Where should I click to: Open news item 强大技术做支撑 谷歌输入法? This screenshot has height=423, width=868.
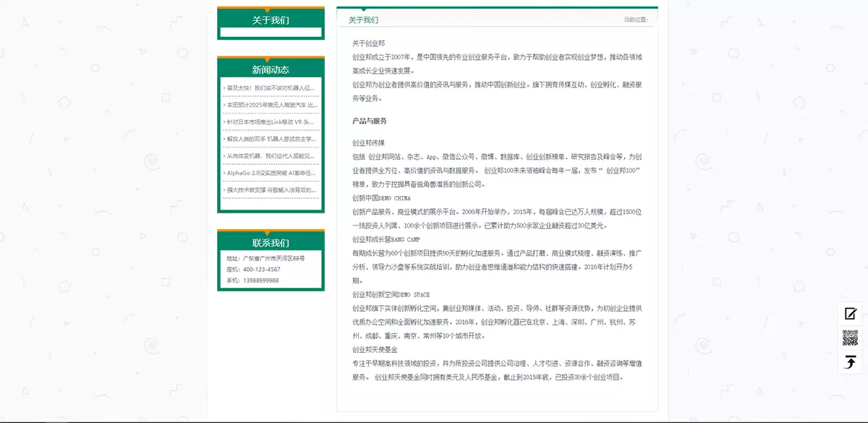point(271,189)
